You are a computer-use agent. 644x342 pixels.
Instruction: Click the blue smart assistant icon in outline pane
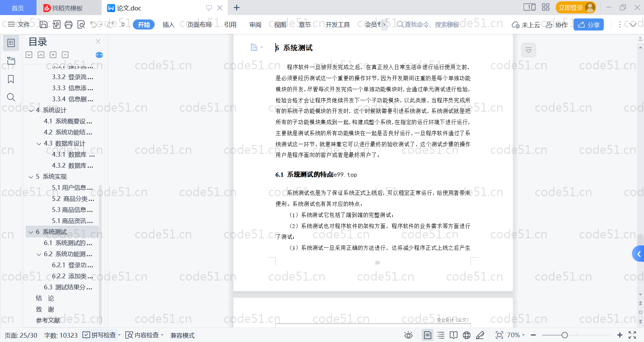(x=99, y=55)
